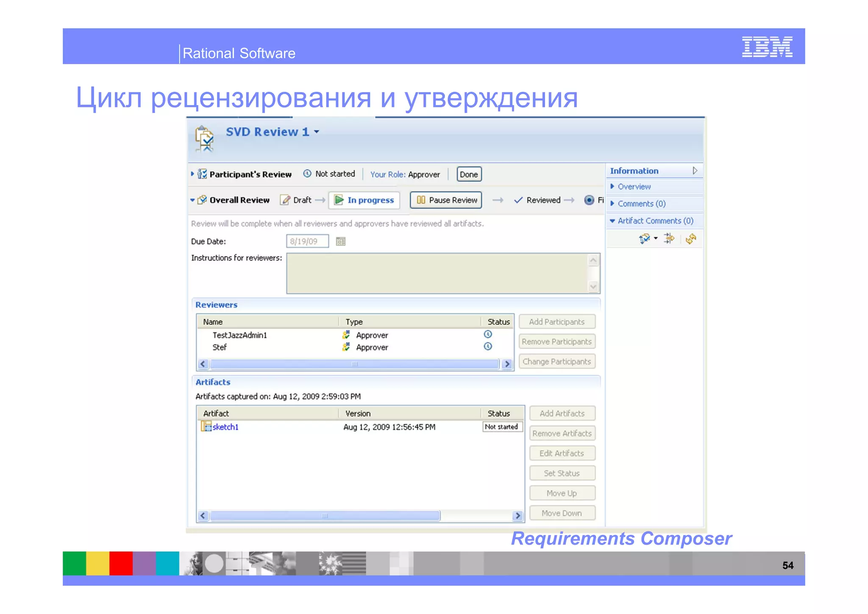Open the Due Date calendar picker

pos(341,241)
